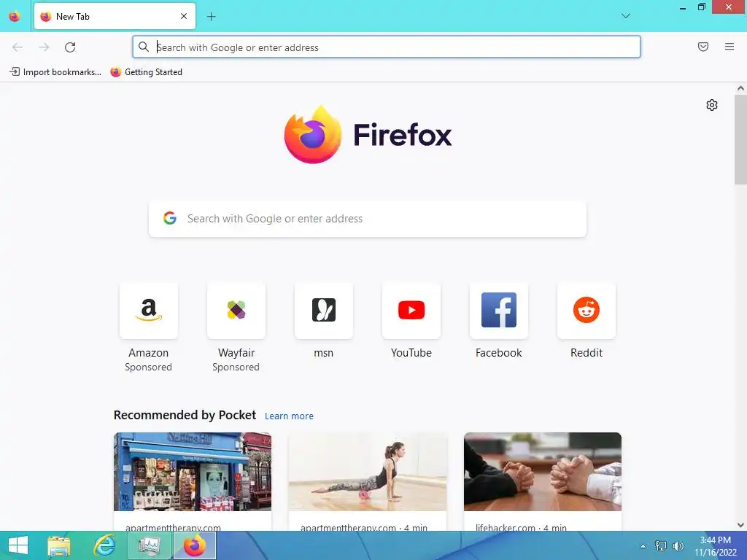The height and width of the screenshot is (560, 747).
Task: Click the Recommended by Pocket heading
Action: coord(185,415)
